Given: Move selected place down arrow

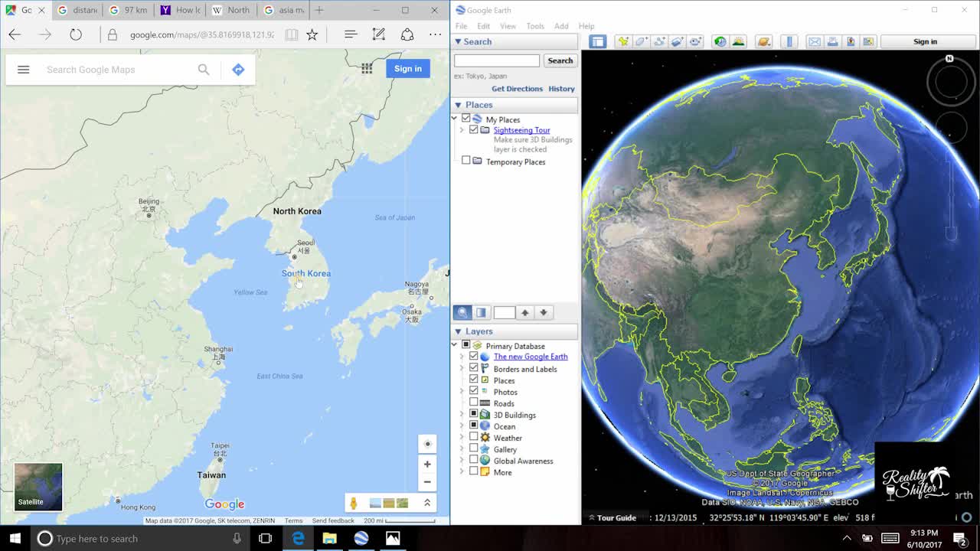Looking at the screenshot, I should tap(544, 312).
